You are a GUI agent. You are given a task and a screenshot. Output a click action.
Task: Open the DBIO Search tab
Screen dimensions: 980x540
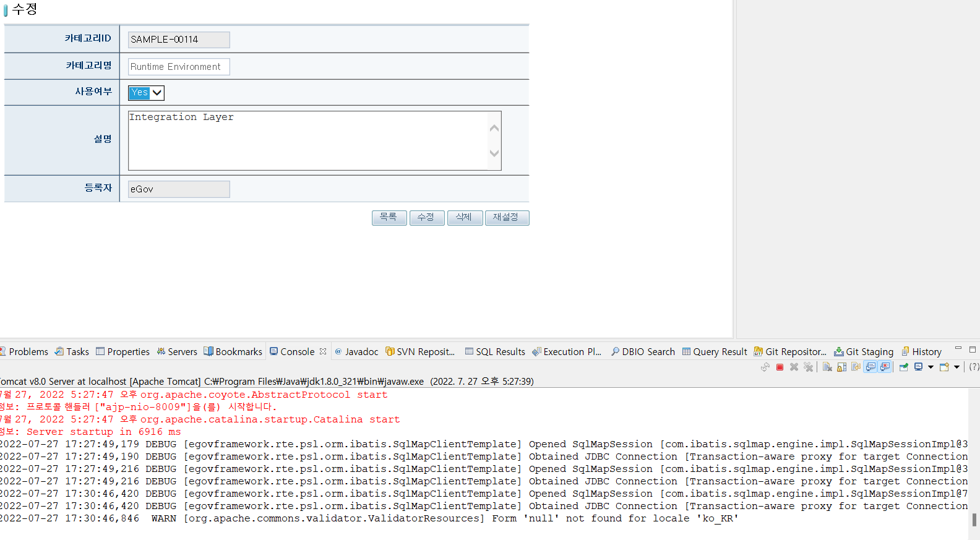[643, 352]
